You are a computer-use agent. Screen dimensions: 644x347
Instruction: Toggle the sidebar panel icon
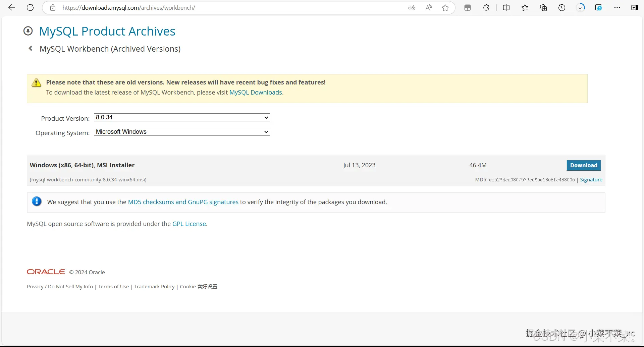[x=635, y=8]
